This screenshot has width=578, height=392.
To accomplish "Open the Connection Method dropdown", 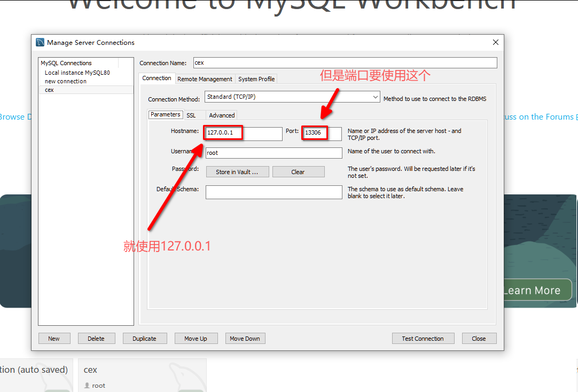I will [x=292, y=97].
